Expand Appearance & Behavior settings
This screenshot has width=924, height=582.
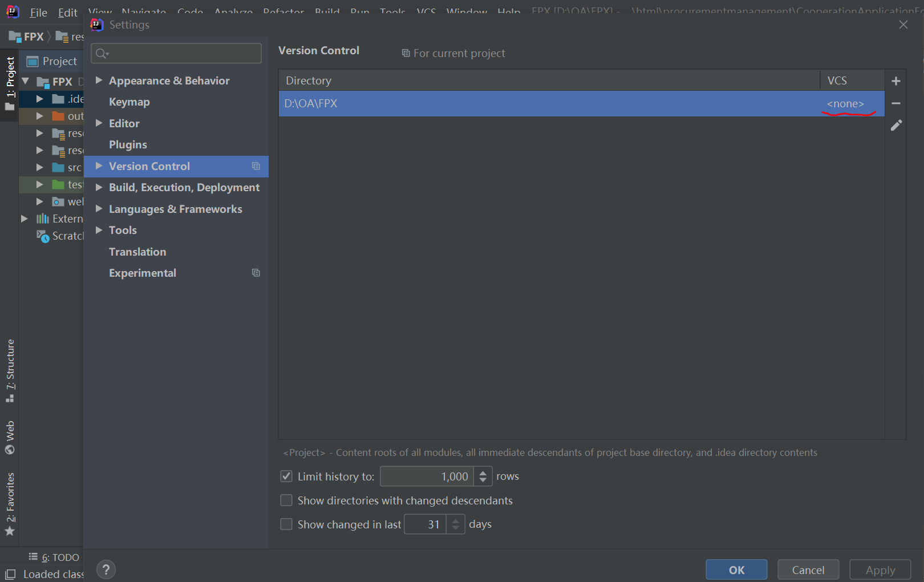pos(99,80)
